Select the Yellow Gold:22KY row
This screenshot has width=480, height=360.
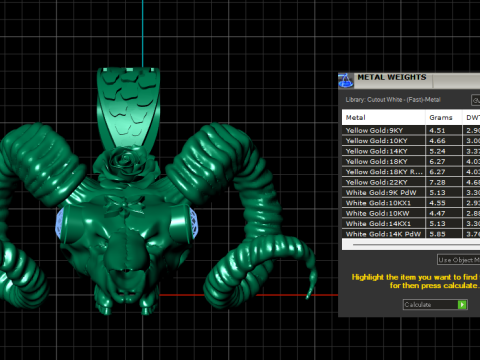point(411,182)
